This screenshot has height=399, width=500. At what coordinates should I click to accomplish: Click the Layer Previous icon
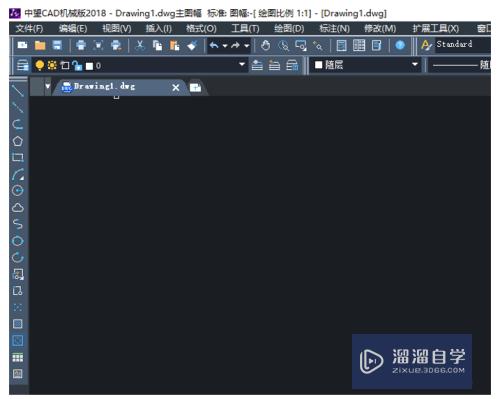274,65
